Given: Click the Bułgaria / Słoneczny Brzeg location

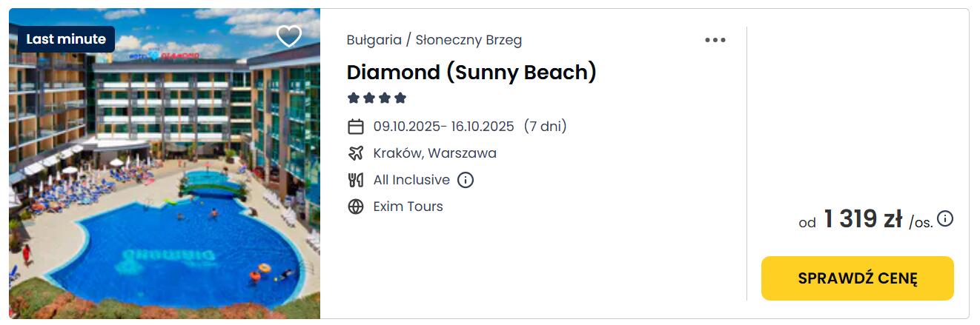Looking at the screenshot, I should 434,40.
